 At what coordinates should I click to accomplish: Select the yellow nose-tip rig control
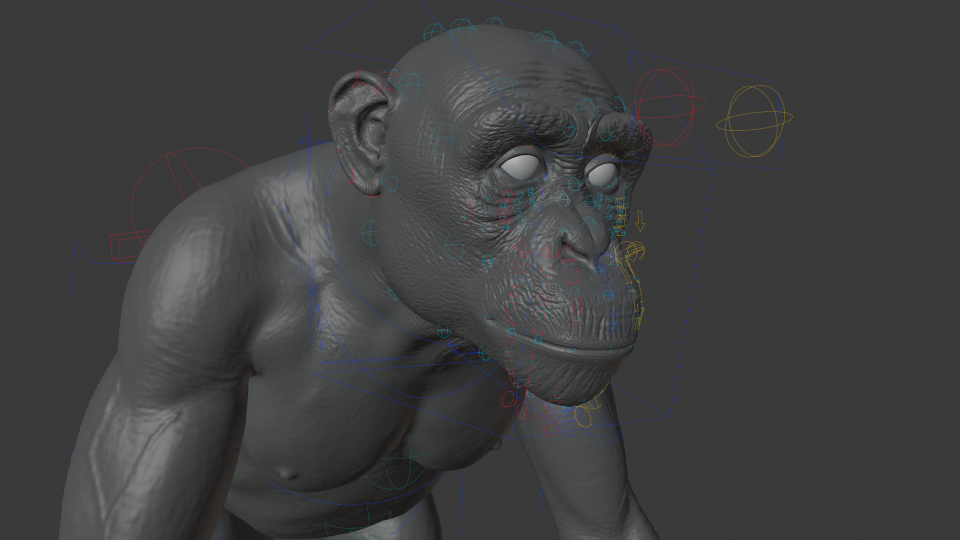pos(629,253)
